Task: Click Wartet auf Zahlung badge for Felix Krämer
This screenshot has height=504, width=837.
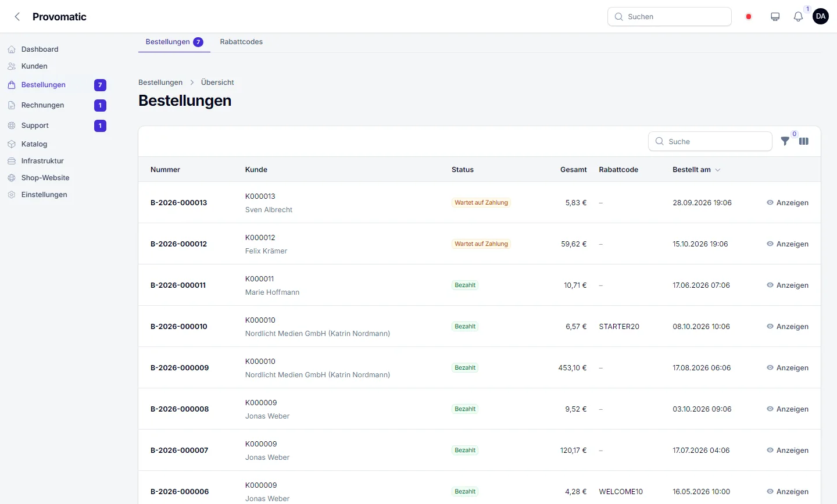Action: click(x=481, y=244)
